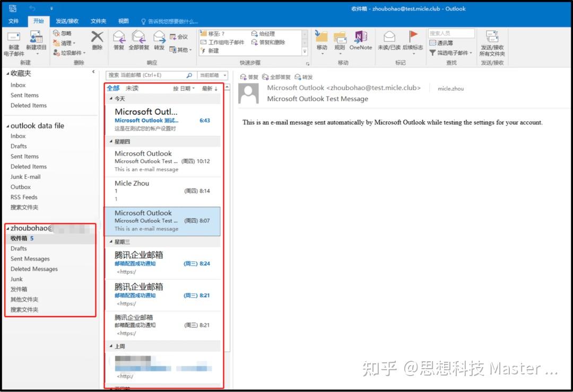Click 发送/接收所有文件夹 to sync mail
The height and width of the screenshot is (392, 573).
[492, 42]
